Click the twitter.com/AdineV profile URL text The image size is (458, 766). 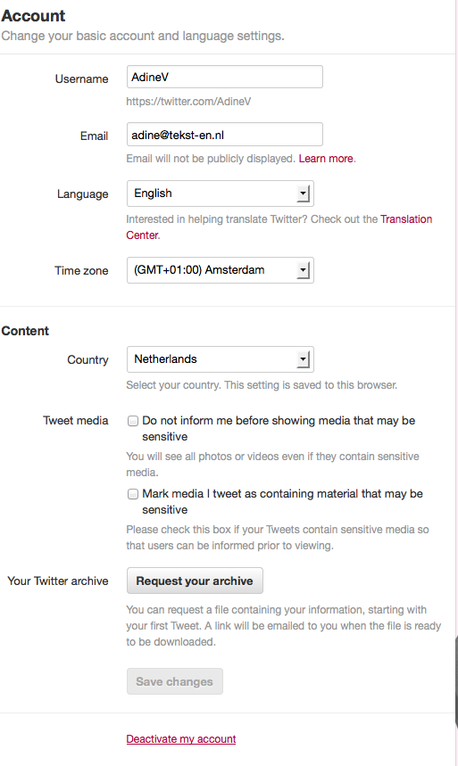click(188, 101)
